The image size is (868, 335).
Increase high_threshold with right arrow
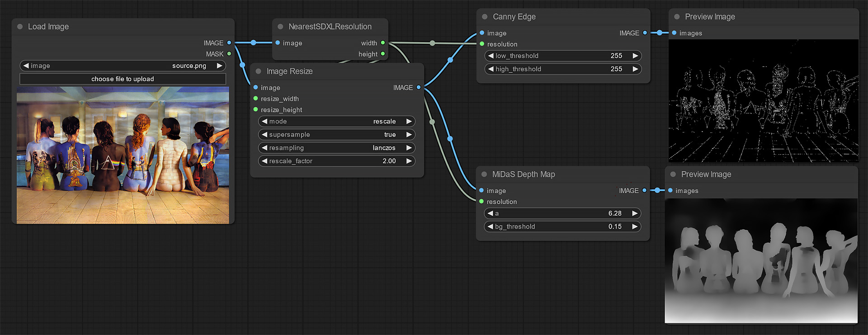tap(636, 69)
